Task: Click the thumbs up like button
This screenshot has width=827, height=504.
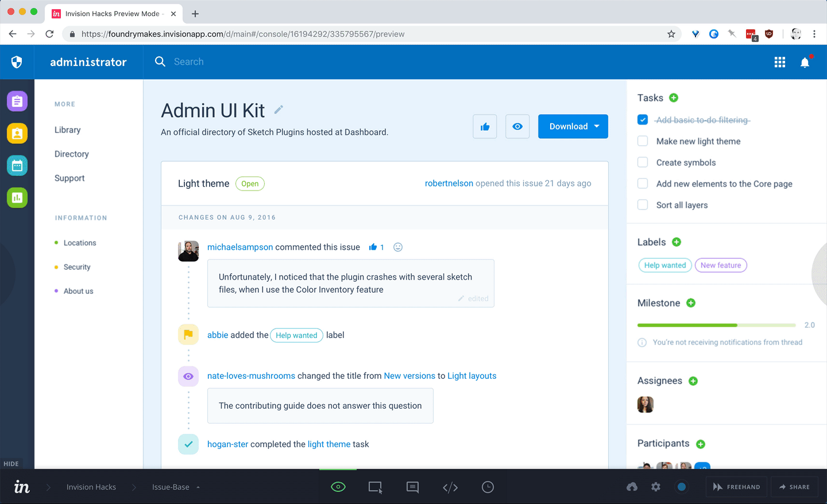Action: tap(485, 126)
